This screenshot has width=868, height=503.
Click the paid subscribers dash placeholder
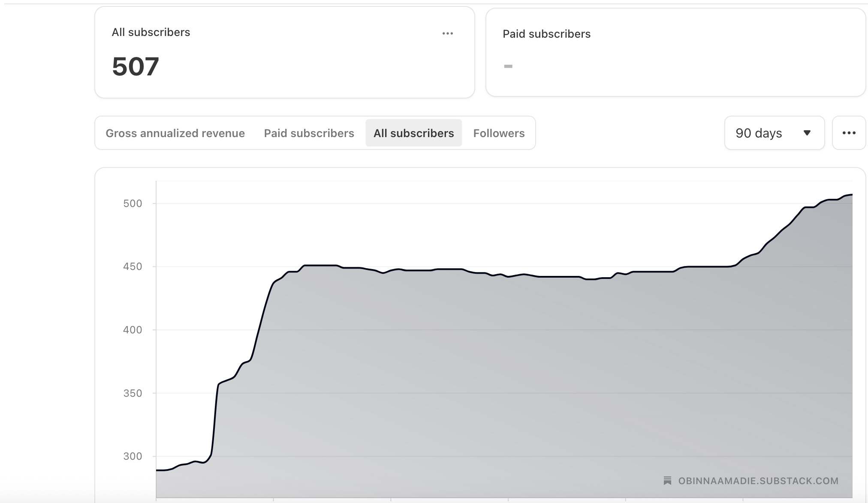508,66
